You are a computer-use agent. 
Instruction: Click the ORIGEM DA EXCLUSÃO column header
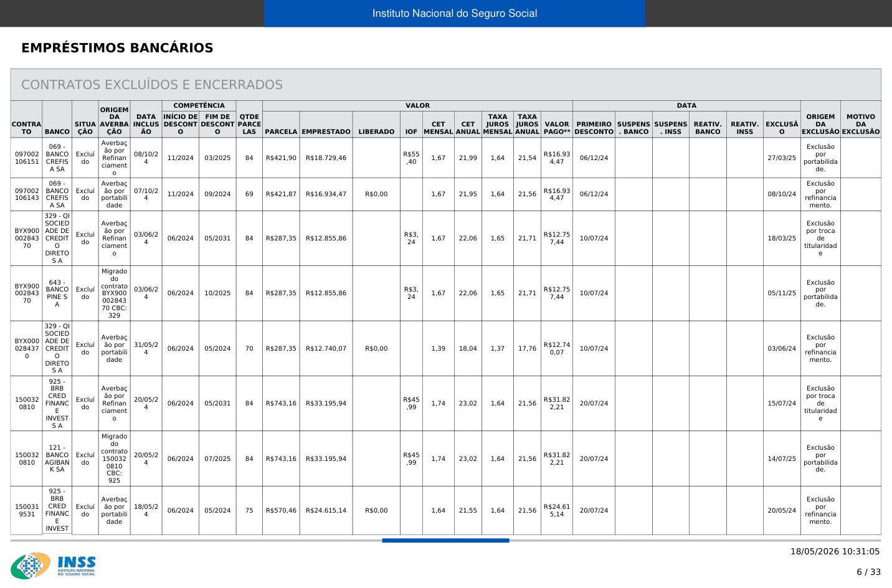tap(820, 124)
